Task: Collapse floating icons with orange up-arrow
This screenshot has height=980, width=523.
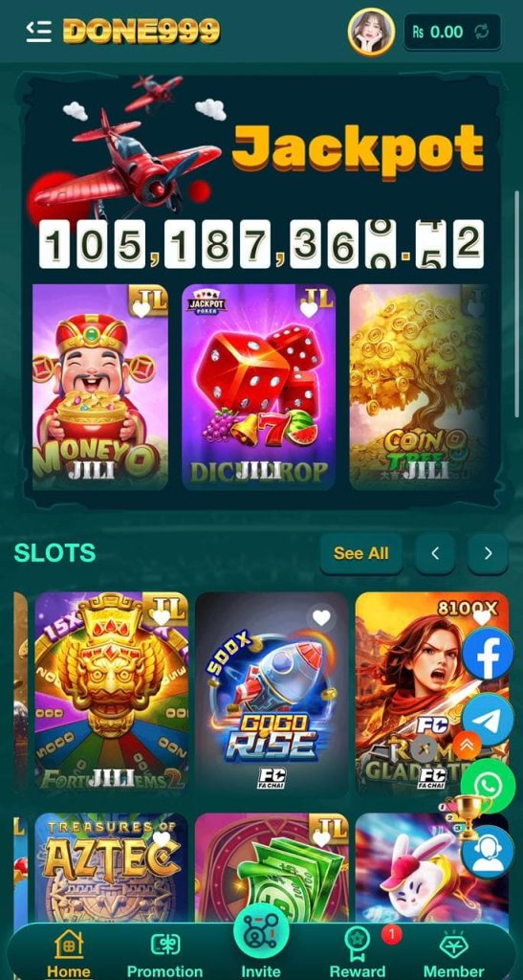Action: (x=467, y=745)
